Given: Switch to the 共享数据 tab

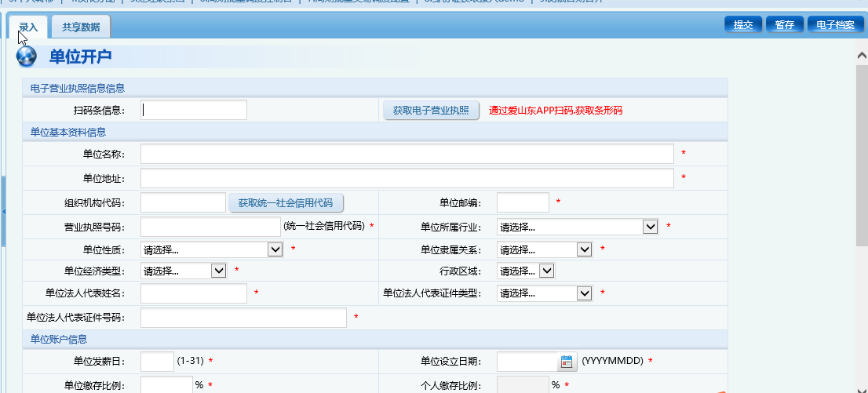Looking at the screenshot, I should coord(81,27).
